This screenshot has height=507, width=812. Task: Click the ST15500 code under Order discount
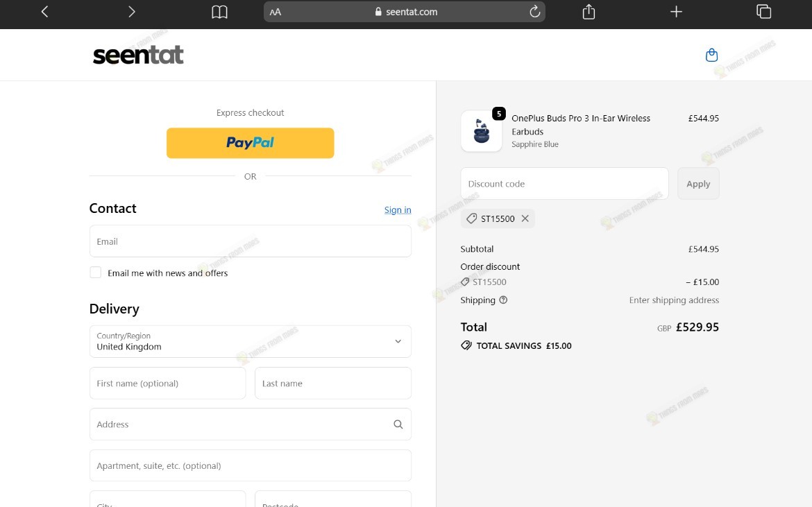(x=489, y=282)
